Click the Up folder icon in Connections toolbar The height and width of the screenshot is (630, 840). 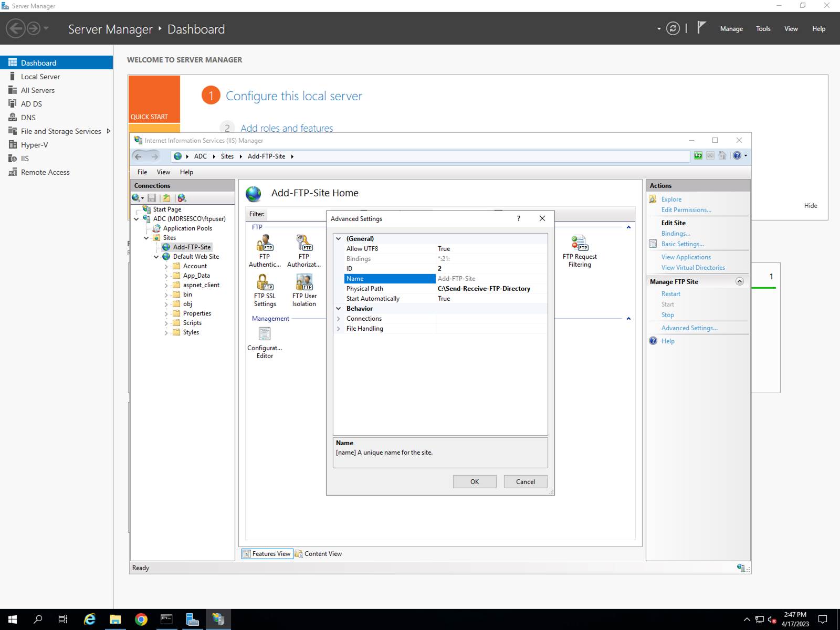click(x=166, y=198)
